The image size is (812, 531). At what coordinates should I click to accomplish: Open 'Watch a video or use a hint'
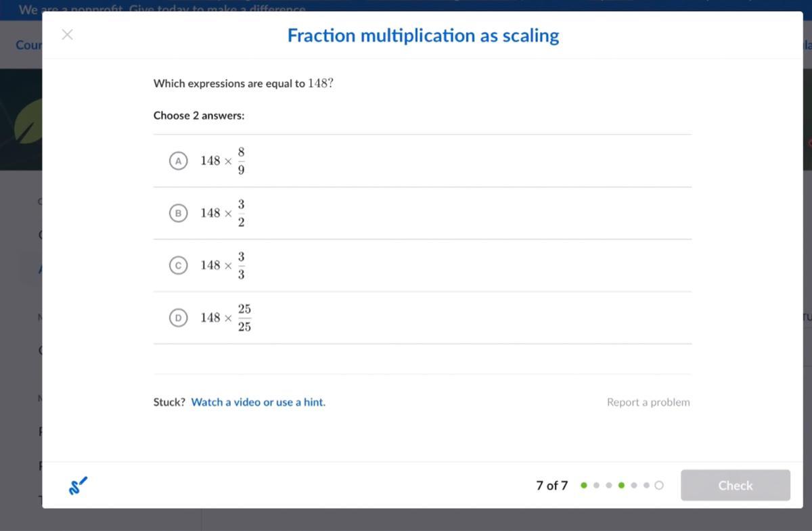(x=258, y=402)
